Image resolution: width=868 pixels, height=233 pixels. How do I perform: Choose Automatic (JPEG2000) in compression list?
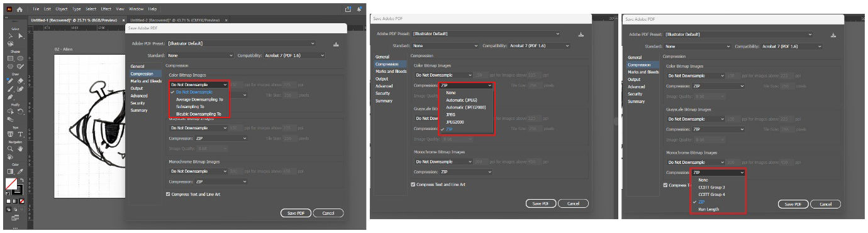pos(465,107)
